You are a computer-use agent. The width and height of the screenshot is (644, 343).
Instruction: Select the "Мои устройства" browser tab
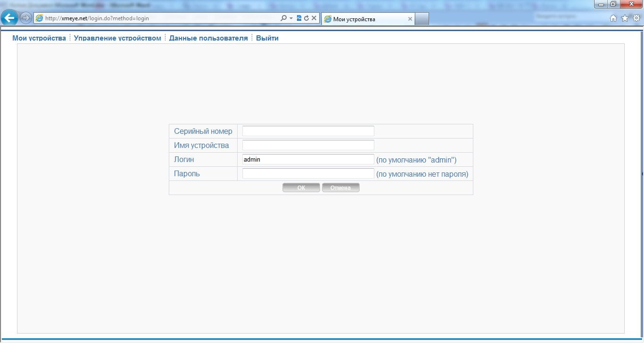(368, 19)
